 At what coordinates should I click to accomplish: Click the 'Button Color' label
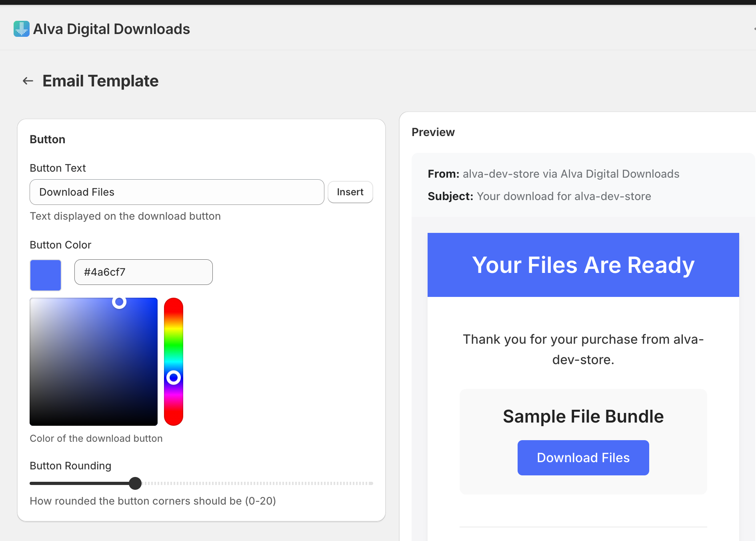pyautogui.click(x=60, y=245)
